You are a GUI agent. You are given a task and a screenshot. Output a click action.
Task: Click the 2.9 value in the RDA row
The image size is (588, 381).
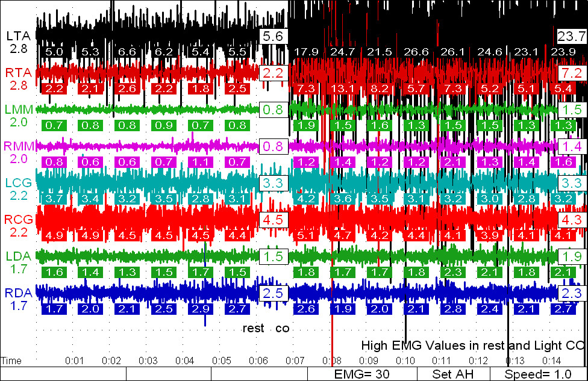(201, 309)
